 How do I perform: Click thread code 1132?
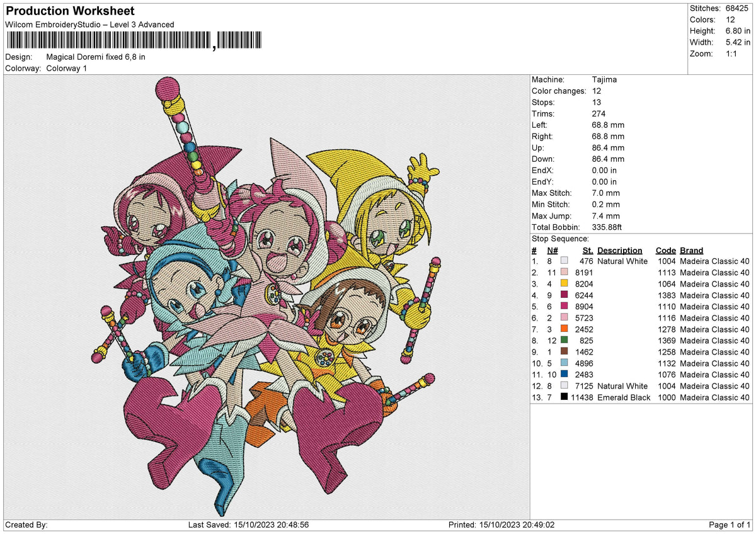tap(667, 363)
